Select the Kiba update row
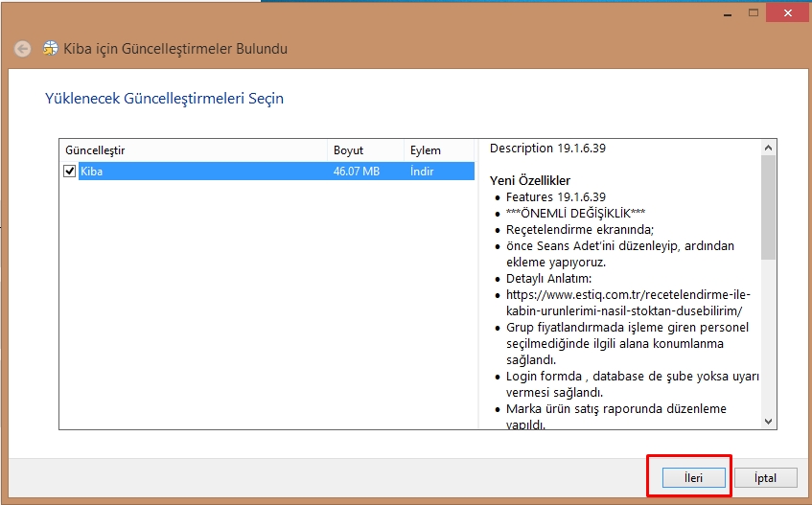The height and width of the screenshot is (505, 812). pos(192,172)
